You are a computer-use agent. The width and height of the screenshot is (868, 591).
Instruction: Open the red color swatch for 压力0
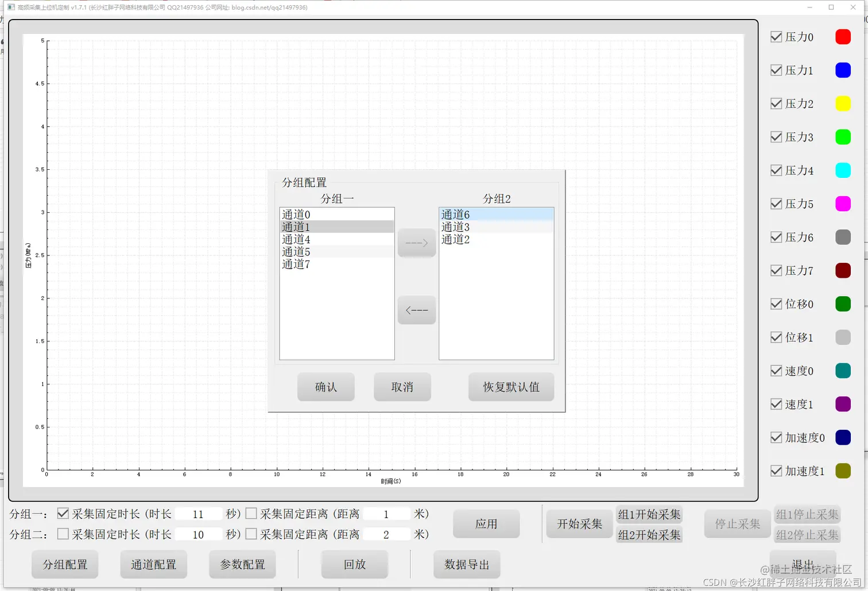tap(843, 36)
